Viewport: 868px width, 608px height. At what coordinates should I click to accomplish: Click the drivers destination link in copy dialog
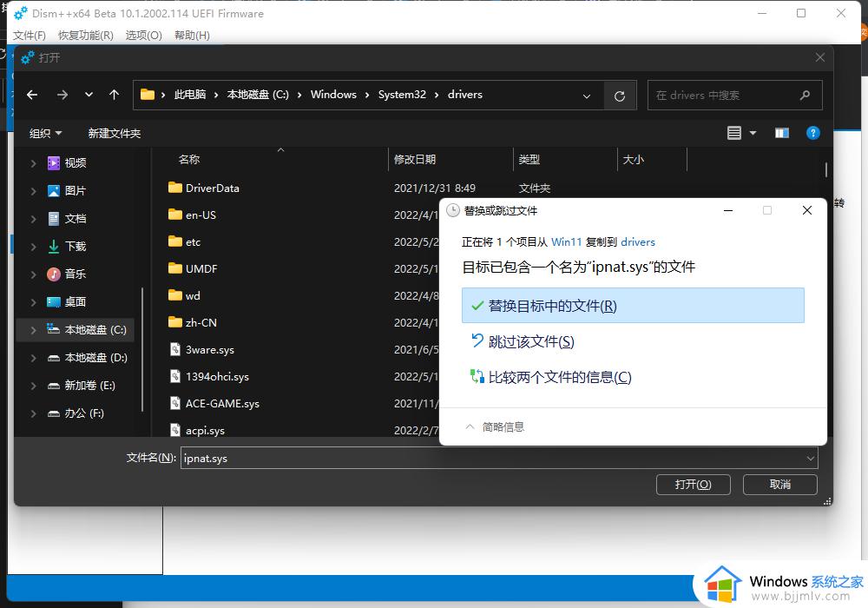coord(638,242)
